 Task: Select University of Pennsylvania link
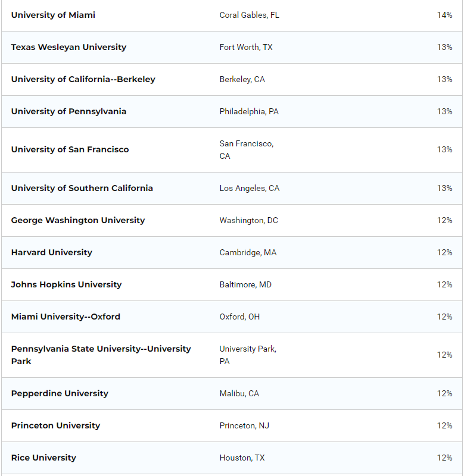point(68,111)
